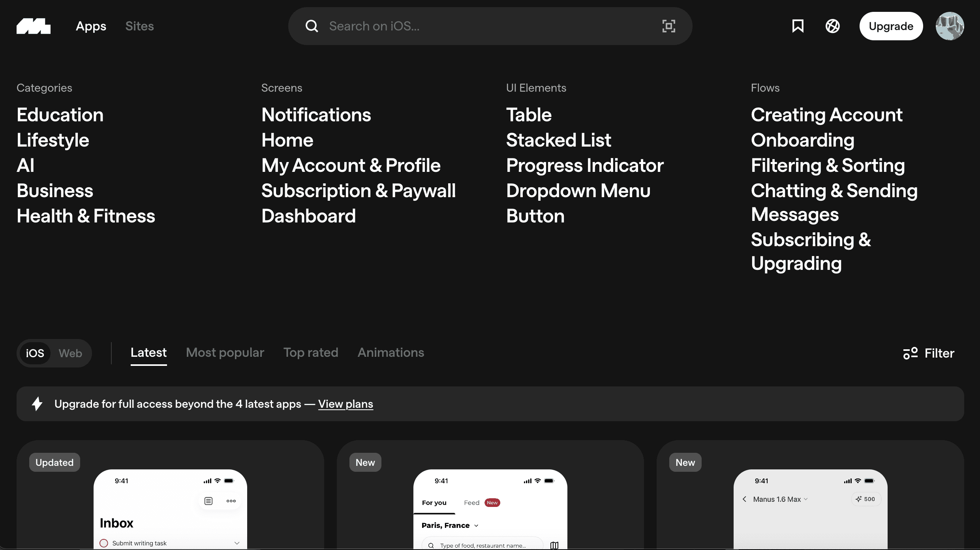Open the Sites tab

pyautogui.click(x=139, y=26)
